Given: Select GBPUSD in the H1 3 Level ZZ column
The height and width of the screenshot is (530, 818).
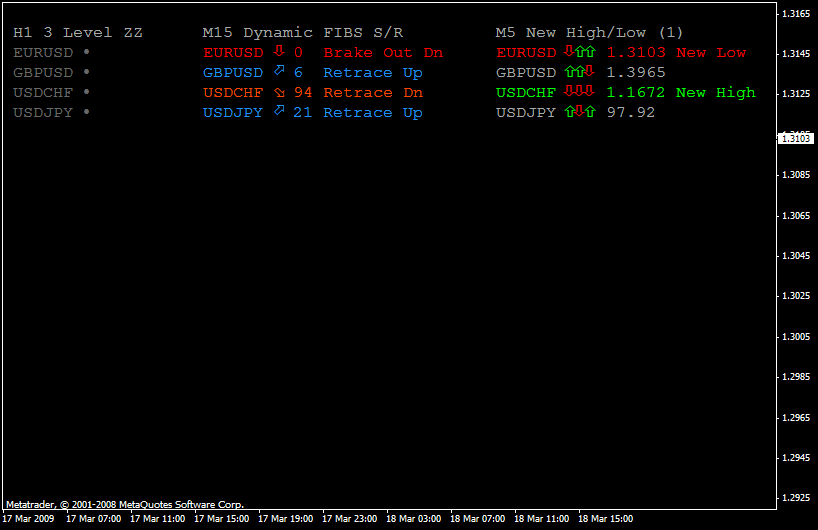Looking at the screenshot, I should point(43,73).
